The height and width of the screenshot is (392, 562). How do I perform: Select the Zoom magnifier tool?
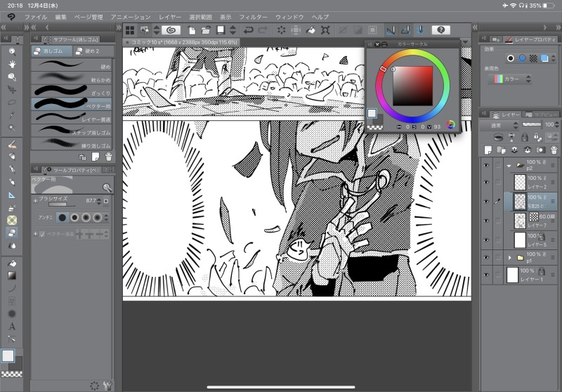pos(12,51)
